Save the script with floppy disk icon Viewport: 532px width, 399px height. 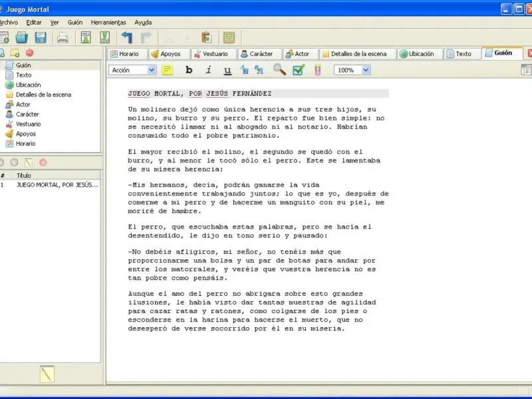point(41,37)
